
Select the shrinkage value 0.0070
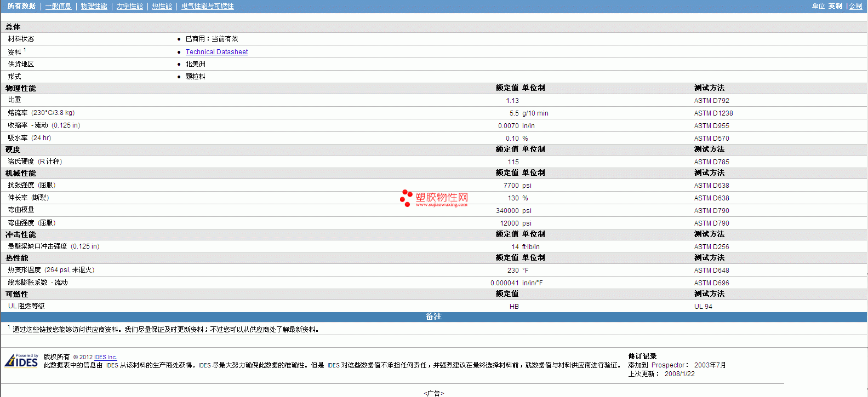point(508,126)
